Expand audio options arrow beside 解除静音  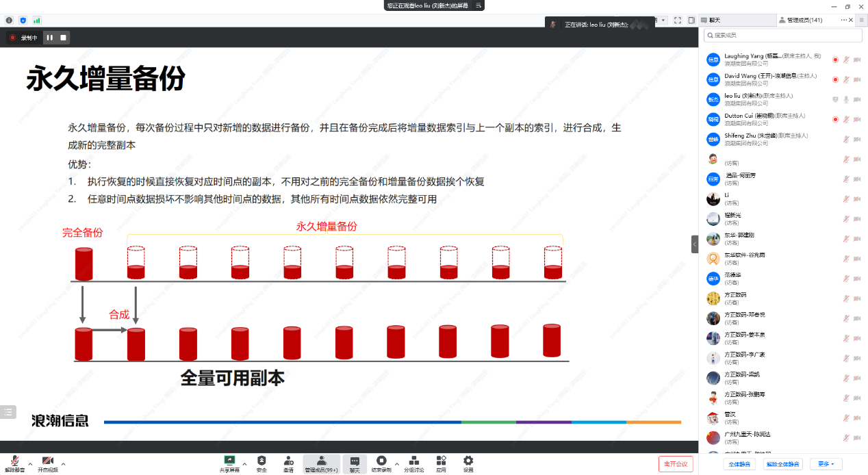click(x=29, y=463)
